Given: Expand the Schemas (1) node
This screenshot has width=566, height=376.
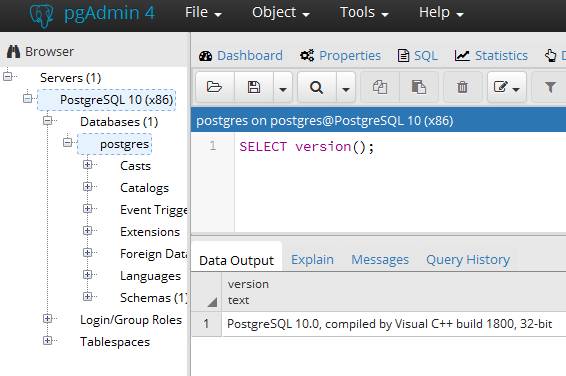Looking at the screenshot, I should (88, 297).
